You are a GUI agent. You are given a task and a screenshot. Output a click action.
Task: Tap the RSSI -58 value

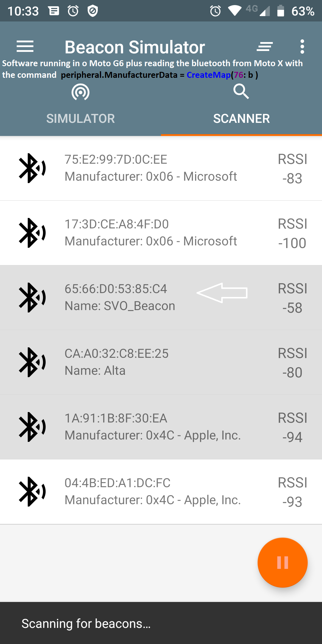[292, 308]
